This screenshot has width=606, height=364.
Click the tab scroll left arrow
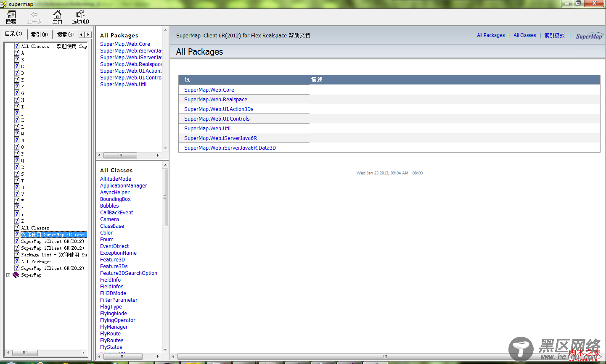click(81, 34)
